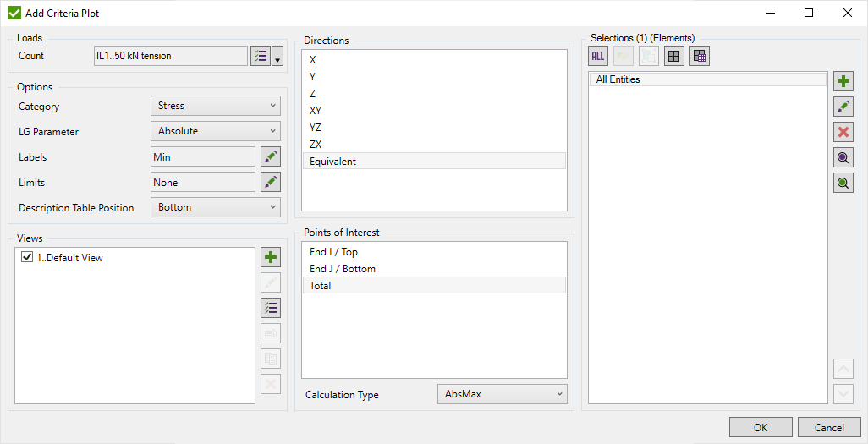868x444 pixels.
Task: Add a new view with green plus
Action: tap(271, 257)
